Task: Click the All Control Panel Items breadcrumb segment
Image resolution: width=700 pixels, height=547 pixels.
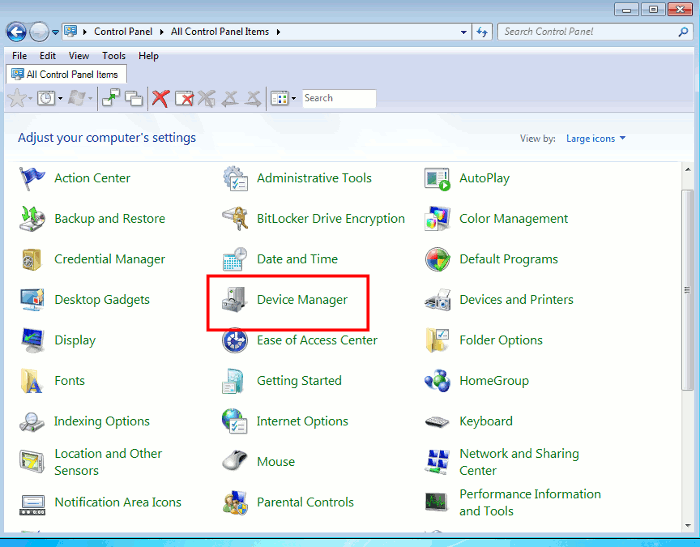Action: pos(220,32)
